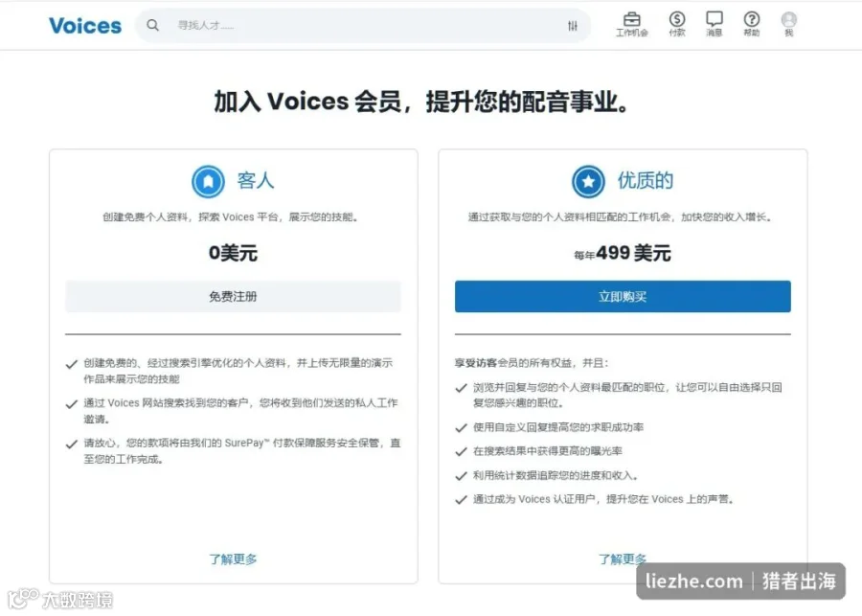Click the 浏览并回复与您的个人资料最匹配的职位 benefit
862x616 pixels.
627,395
